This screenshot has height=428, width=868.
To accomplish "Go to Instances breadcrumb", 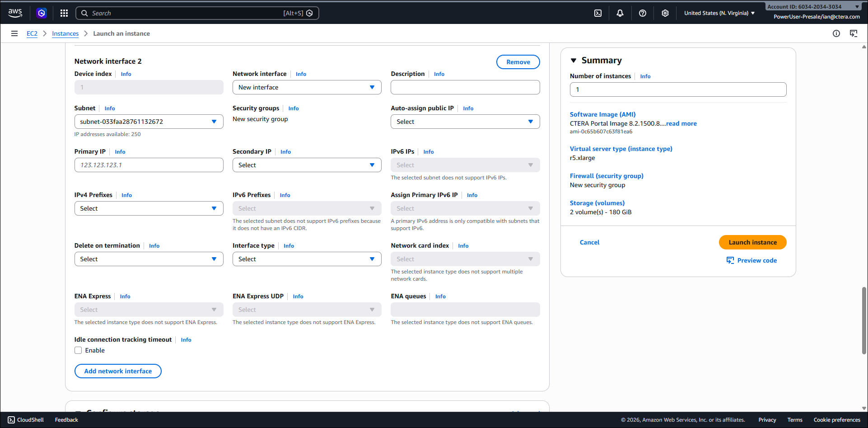I will 65,33.
